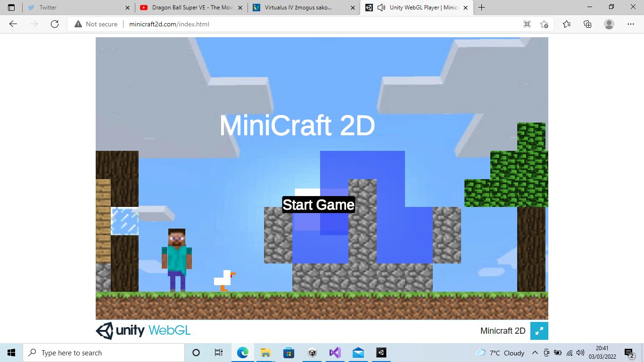Screen dimensions: 644x362
Task: Click the Minicraft 2D footer label
Action: tap(503, 331)
